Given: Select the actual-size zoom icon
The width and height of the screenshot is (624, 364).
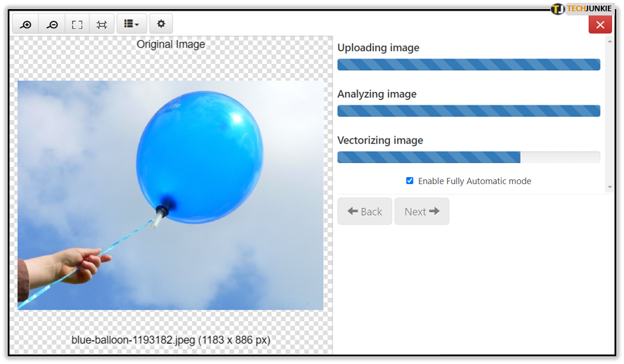Looking at the screenshot, I should [102, 25].
